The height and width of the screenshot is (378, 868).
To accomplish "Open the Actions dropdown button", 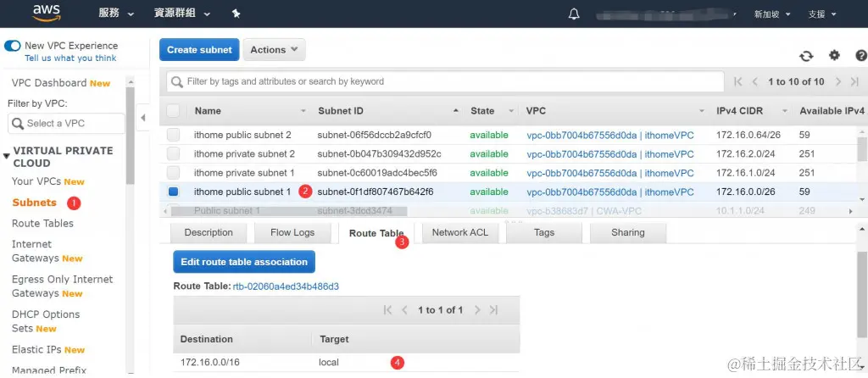I will [x=274, y=50].
